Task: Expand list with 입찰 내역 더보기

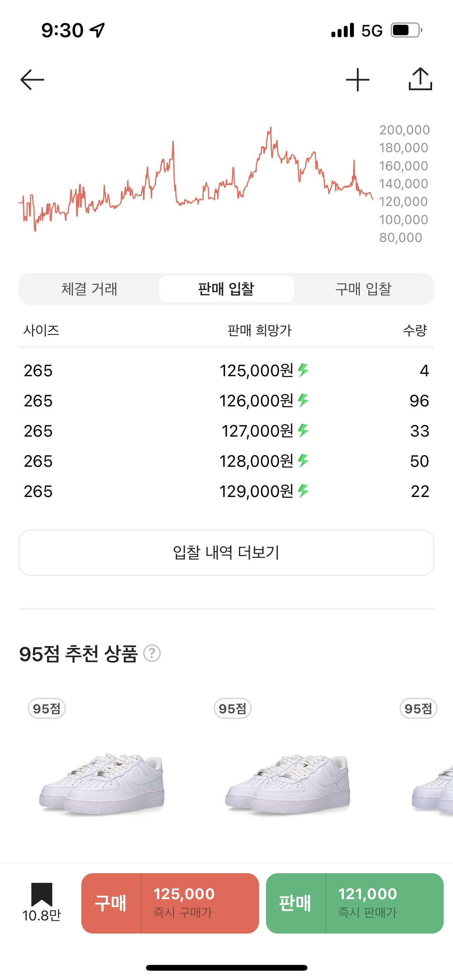Action: click(x=226, y=552)
